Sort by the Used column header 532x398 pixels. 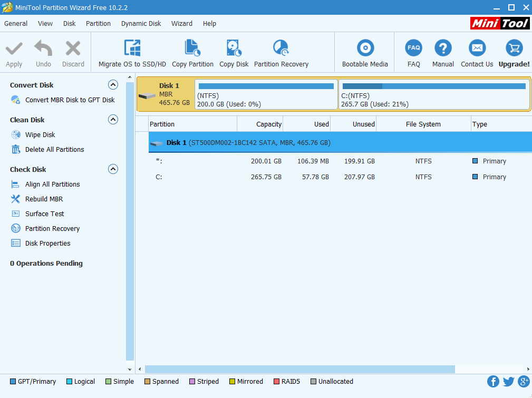click(x=307, y=124)
